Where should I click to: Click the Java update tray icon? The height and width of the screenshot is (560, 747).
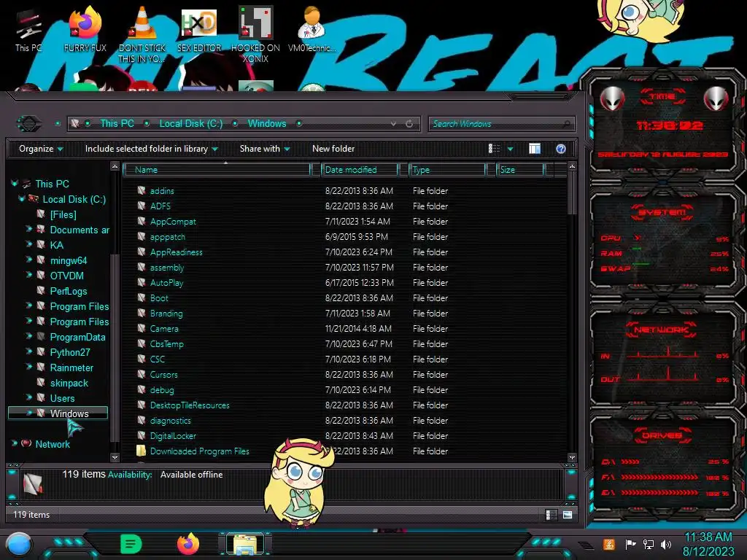(x=609, y=544)
